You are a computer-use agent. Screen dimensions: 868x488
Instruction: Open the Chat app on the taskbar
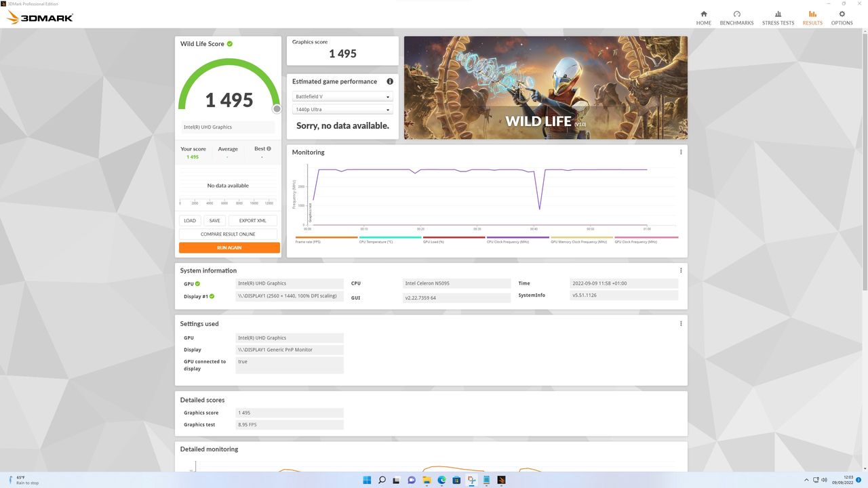coord(412,480)
